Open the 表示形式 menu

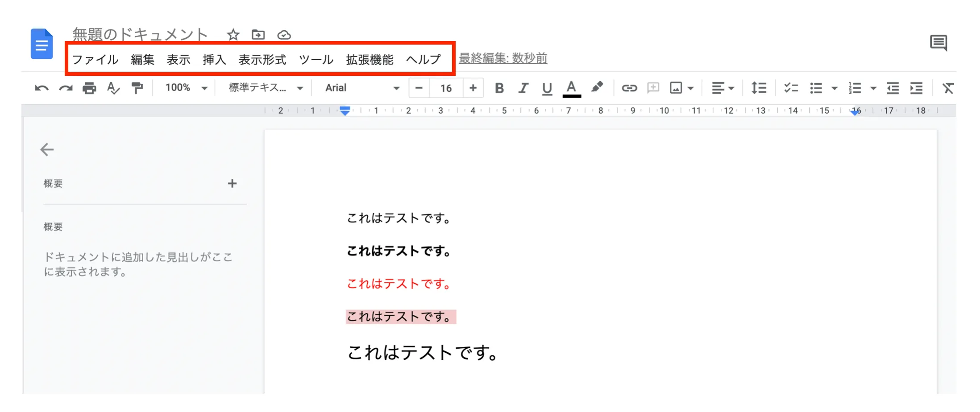262,59
